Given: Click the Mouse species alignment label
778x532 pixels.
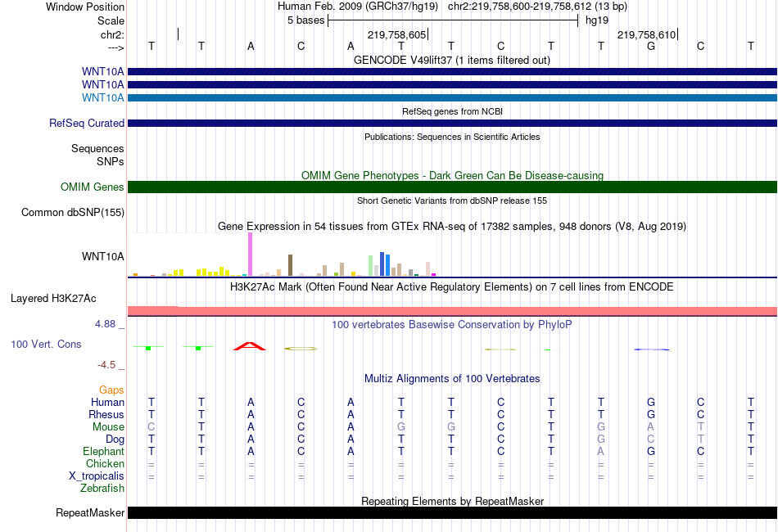Looking at the screenshot, I should pyautogui.click(x=108, y=427).
